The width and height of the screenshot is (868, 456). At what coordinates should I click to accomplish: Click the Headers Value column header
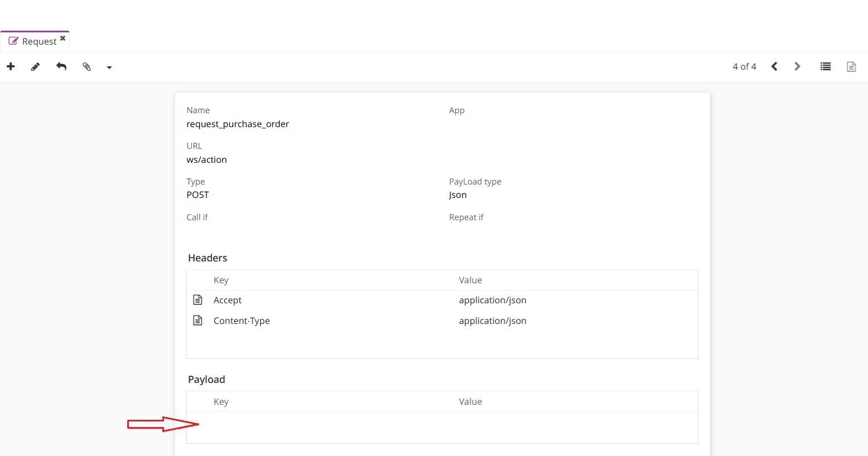(x=470, y=280)
